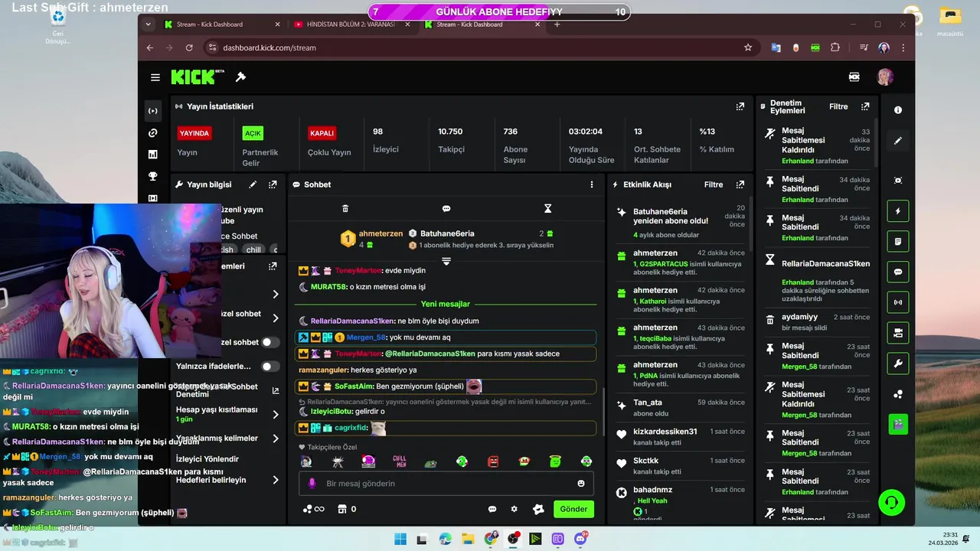
Task: Edit stream info with the pencil icon
Action: [x=253, y=184]
